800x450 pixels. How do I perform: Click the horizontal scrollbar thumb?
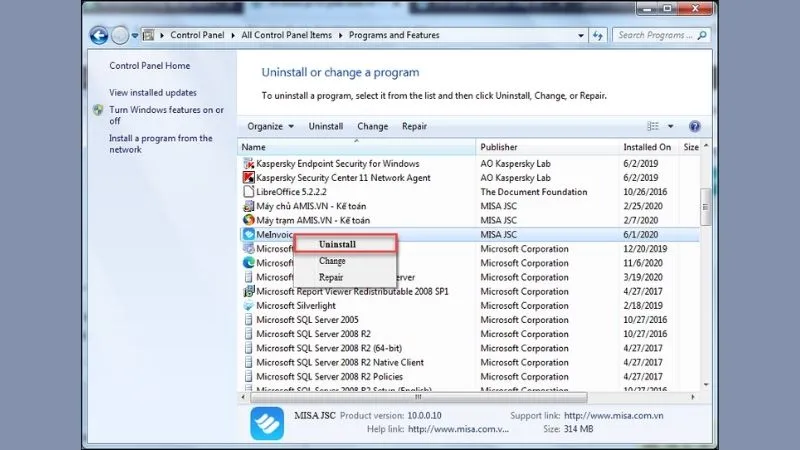point(418,397)
